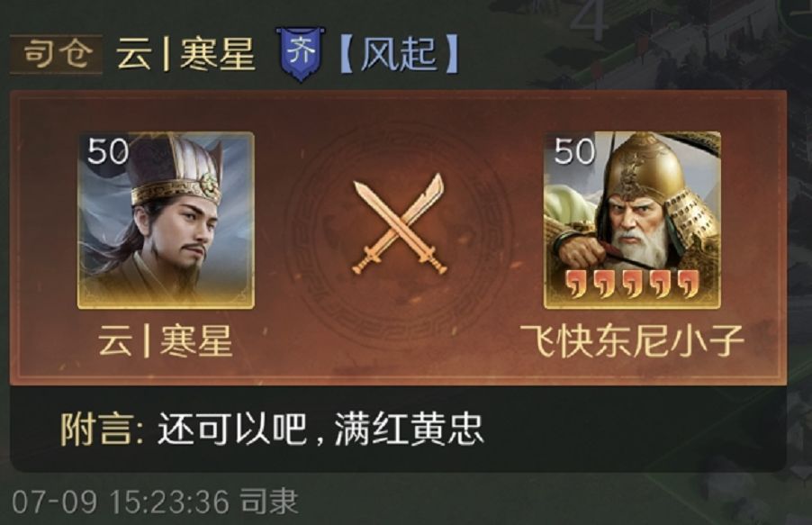Viewport: 812px width, 525px height.
Task: Select the left general portrait thumbnail
Action: click(x=166, y=221)
